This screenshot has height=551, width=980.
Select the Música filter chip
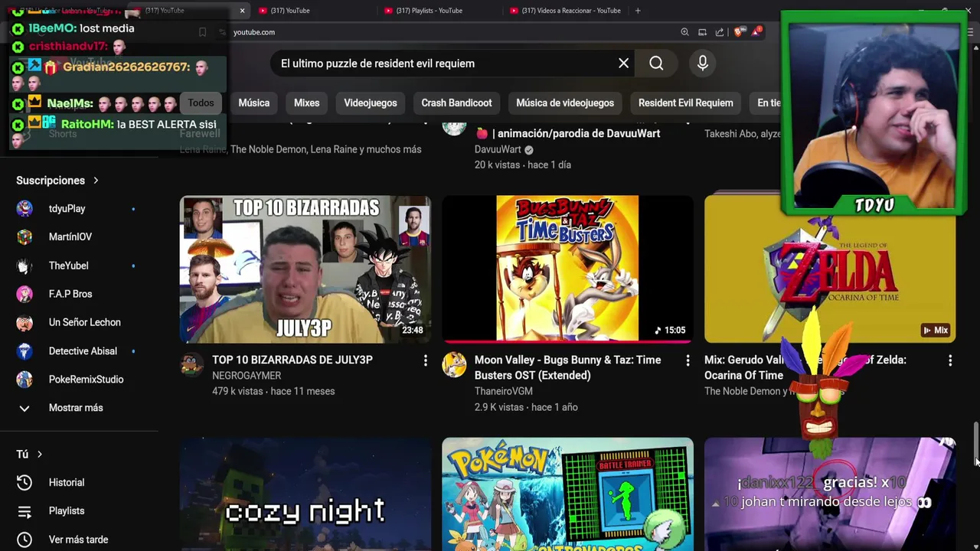coord(253,103)
